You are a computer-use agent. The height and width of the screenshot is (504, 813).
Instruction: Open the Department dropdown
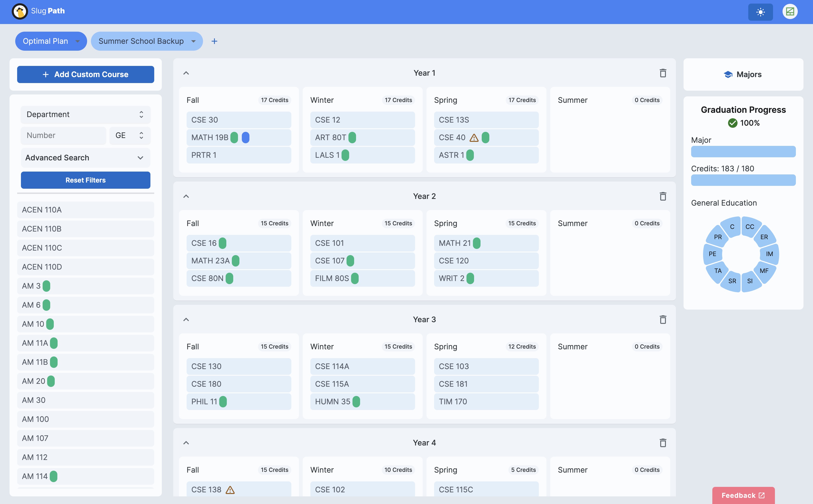click(x=85, y=114)
